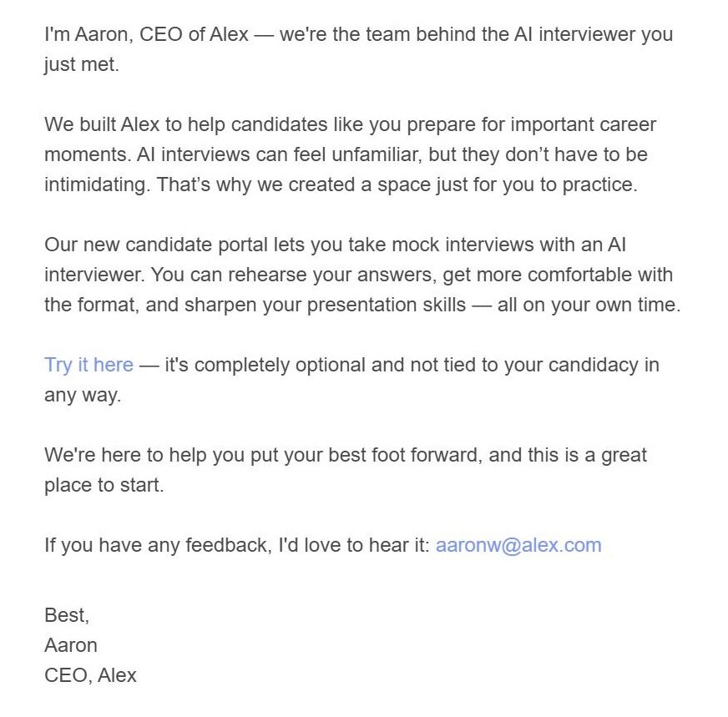Viewport: 728px width, 717px height.
Task: Click the aaronw@alex.com email link
Action: pyautogui.click(x=518, y=545)
